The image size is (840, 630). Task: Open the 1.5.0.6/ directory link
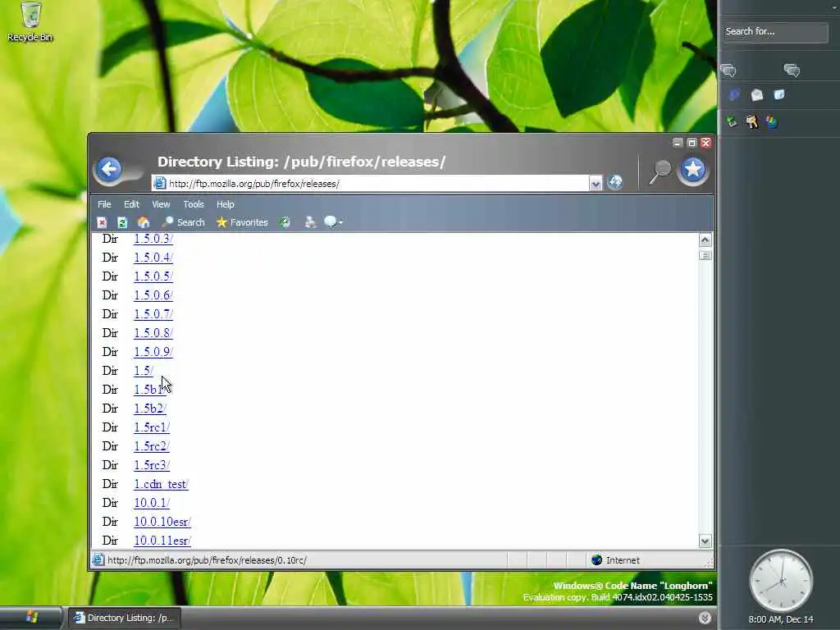[153, 295]
